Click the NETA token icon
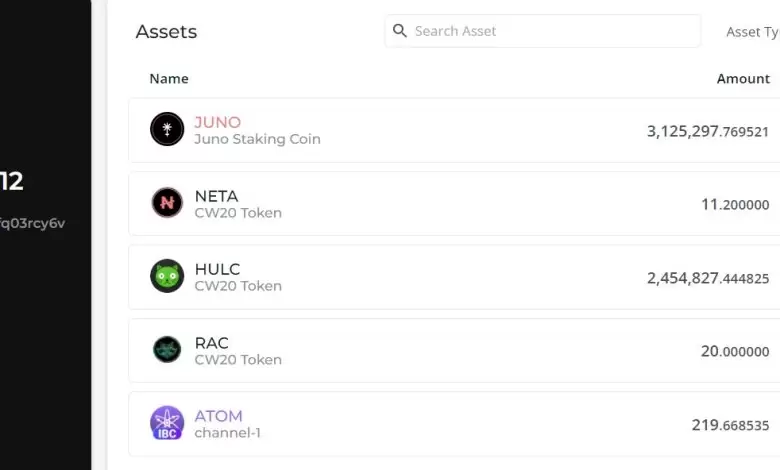This screenshot has width=780, height=470. 167,203
